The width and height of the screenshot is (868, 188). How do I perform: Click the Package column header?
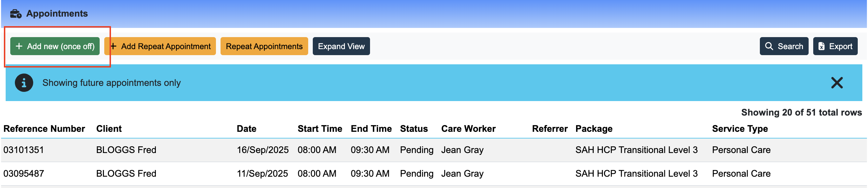[x=594, y=129]
